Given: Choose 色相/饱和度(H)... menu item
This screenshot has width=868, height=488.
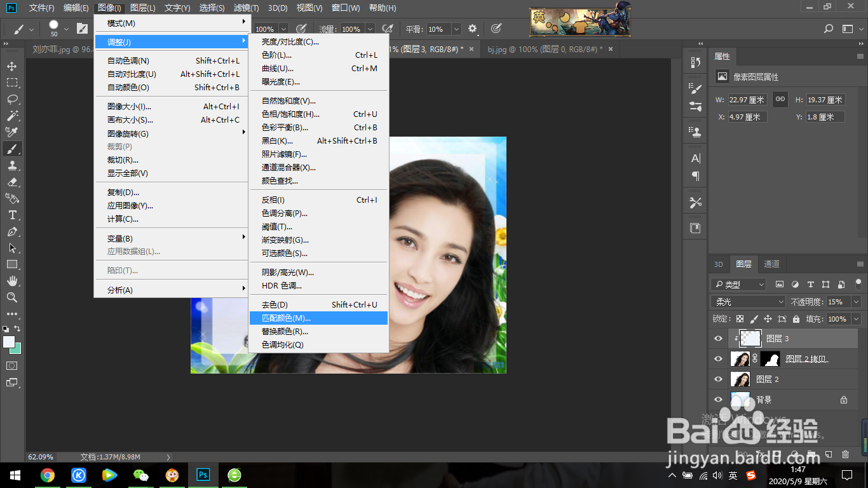Looking at the screenshot, I should (x=318, y=114).
